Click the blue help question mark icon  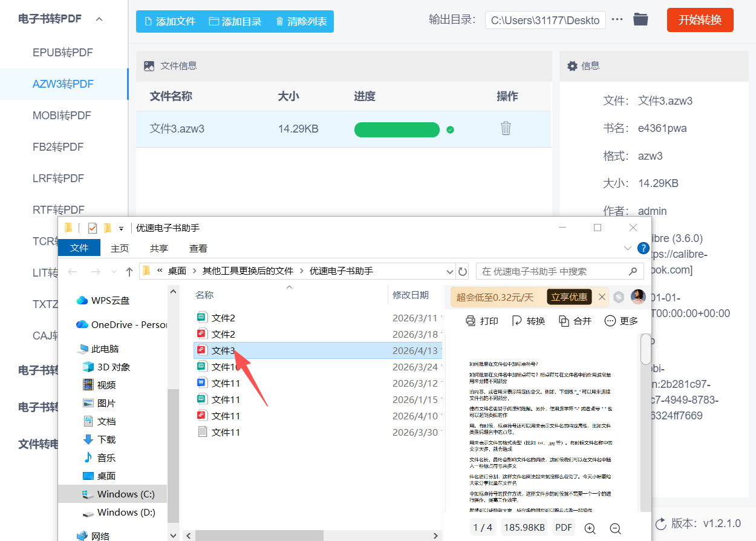point(643,248)
